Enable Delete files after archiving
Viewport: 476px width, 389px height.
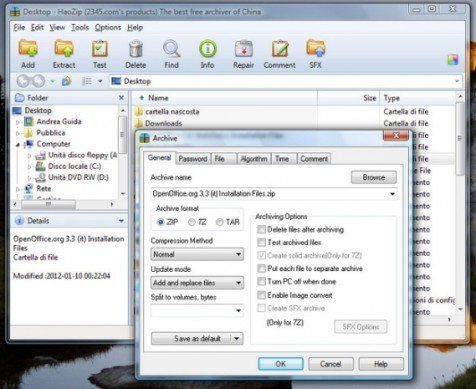[x=262, y=229]
